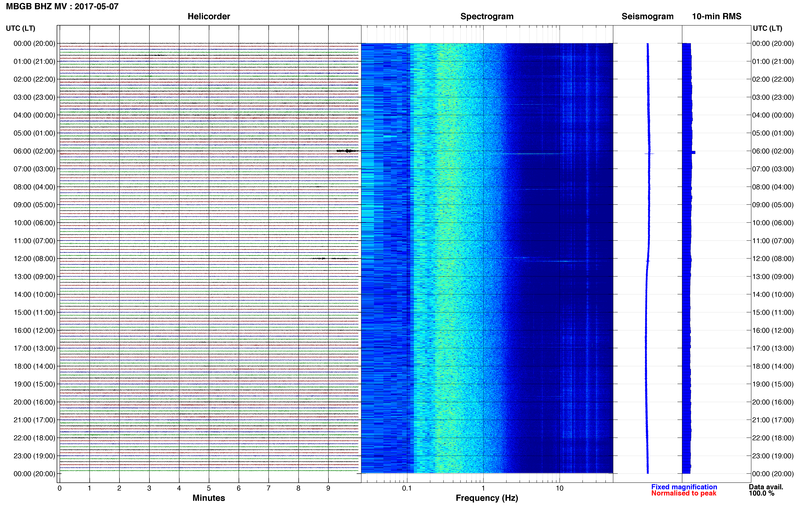This screenshot has height=508, width=812.
Task: Click frequency tick label '10'
Action: pyautogui.click(x=559, y=488)
